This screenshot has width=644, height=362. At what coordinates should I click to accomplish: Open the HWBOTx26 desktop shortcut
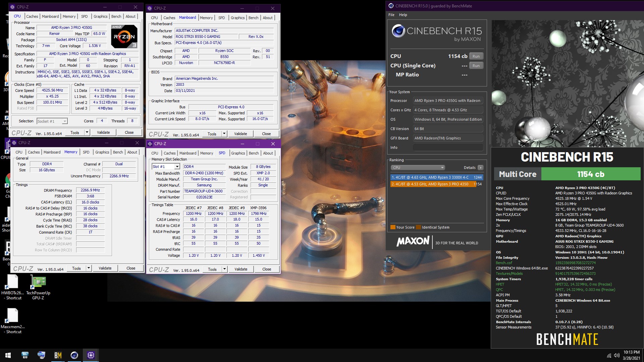[13, 287]
